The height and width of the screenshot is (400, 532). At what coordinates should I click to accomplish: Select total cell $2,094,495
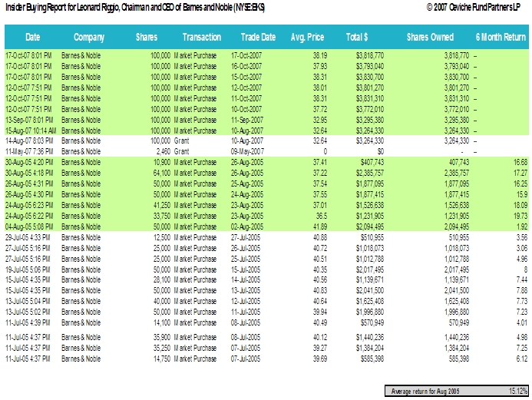(370, 227)
